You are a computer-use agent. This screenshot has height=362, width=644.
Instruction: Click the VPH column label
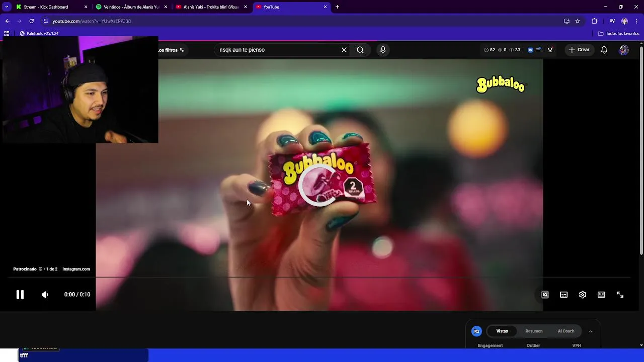coord(577,345)
